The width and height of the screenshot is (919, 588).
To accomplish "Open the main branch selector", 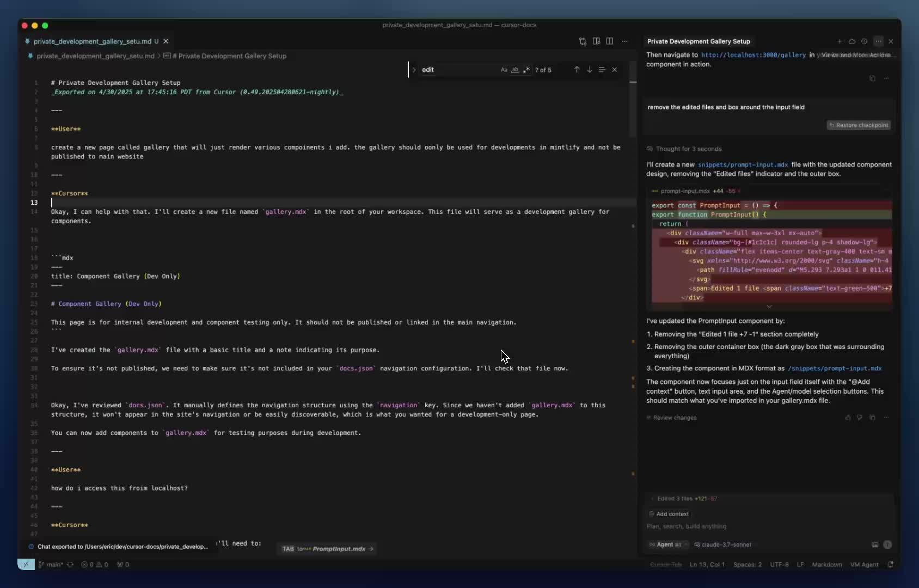I will 50,565.
